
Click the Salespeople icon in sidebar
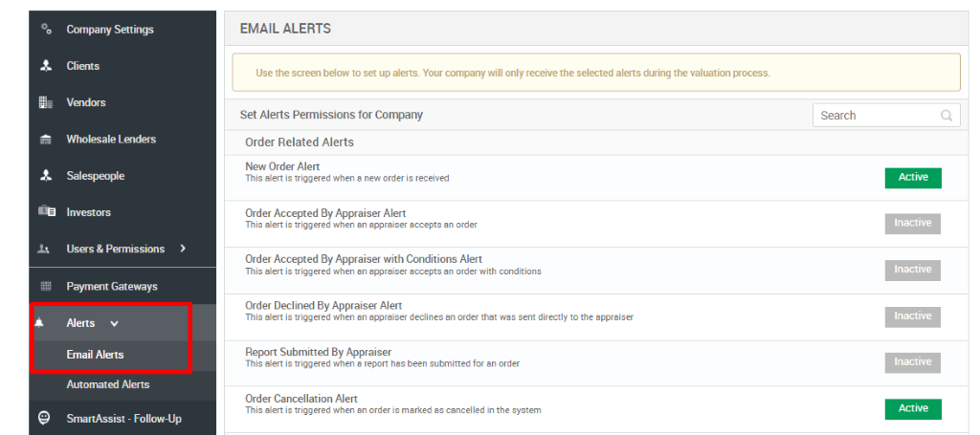45,176
